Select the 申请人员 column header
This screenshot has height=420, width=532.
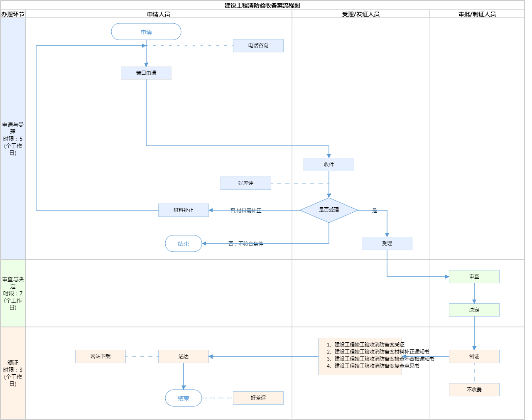tap(159, 14)
